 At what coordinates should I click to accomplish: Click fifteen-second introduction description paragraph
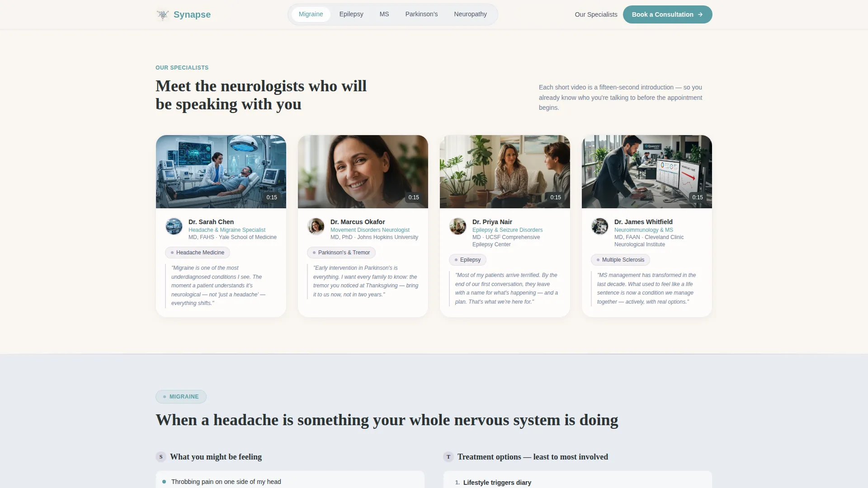pyautogui.click(x=621, y=97)
